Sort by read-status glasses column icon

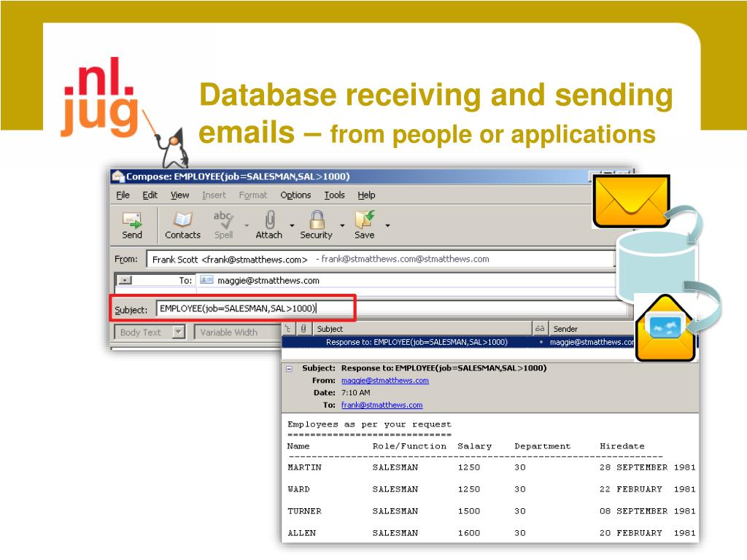pyautogui.click(x=540, y=329)
